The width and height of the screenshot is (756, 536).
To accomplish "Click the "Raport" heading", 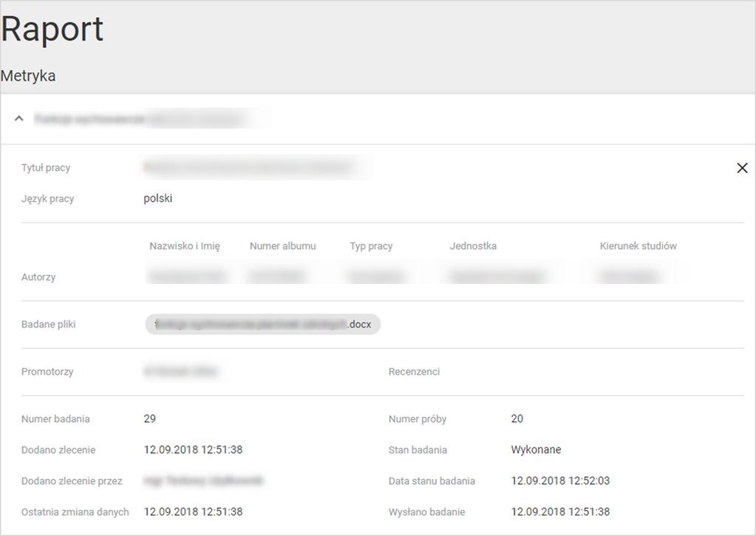I will 52,29.
